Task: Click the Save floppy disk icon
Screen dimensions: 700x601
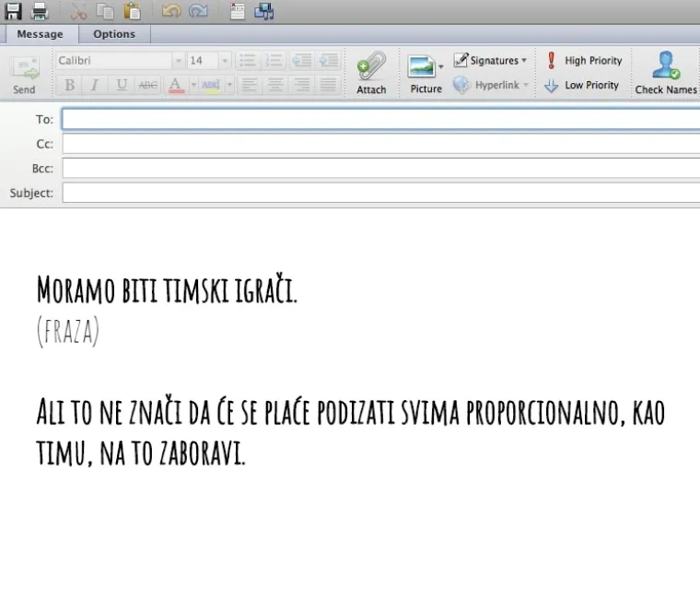Action: point(13,11)
